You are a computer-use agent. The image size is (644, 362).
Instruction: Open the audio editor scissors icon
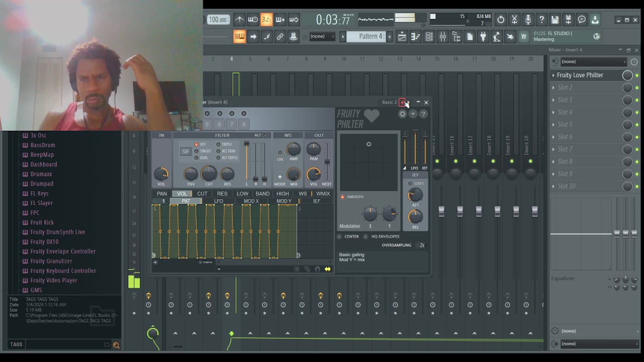point(514,20)
